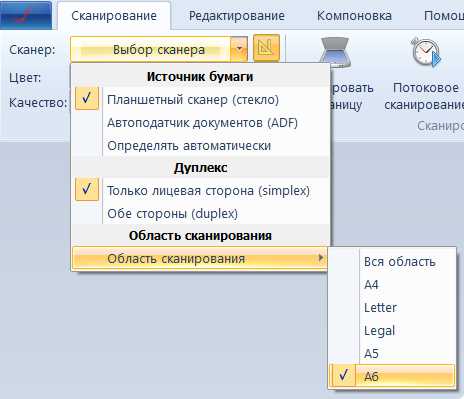The image size is (464, 399).
Task: Click the Сканер: label
Action: (x=32, y=50)
